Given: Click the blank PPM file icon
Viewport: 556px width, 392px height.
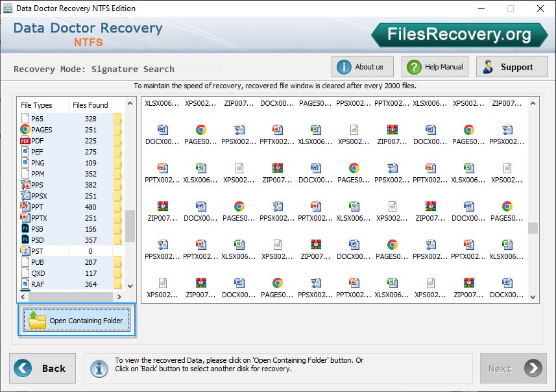Looking at the screenshot, I should [25, 174].
